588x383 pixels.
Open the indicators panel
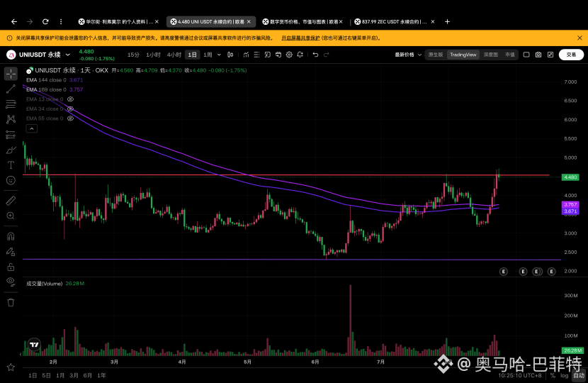[x=246, y=55]
